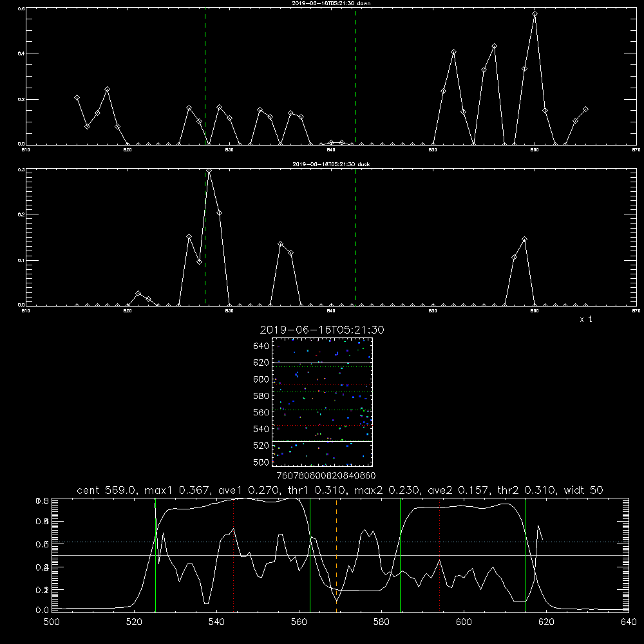Click the upper white horizontal line in the image

[323, 363]
